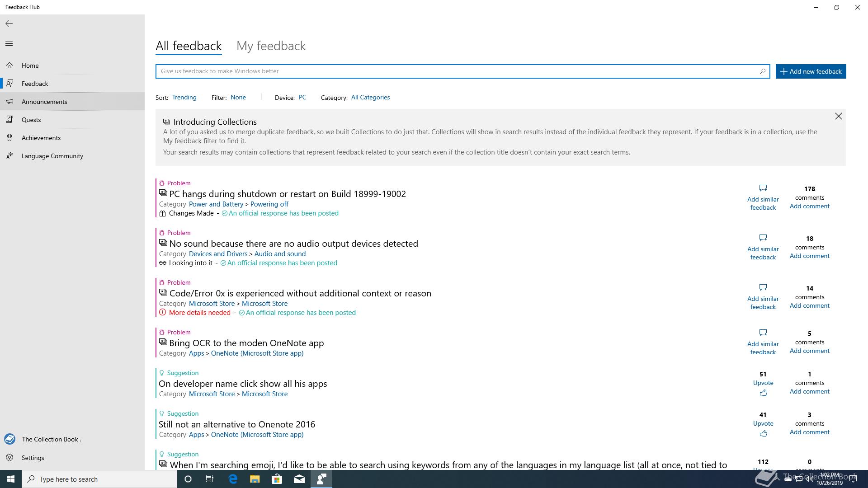Open the emoji search keywords suggestion
This screenshot has height=488, width=868.
coord(448,465)
